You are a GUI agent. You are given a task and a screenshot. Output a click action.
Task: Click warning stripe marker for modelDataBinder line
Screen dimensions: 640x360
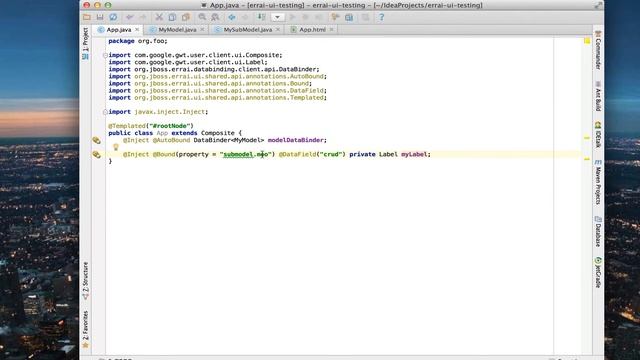[587, 138]
